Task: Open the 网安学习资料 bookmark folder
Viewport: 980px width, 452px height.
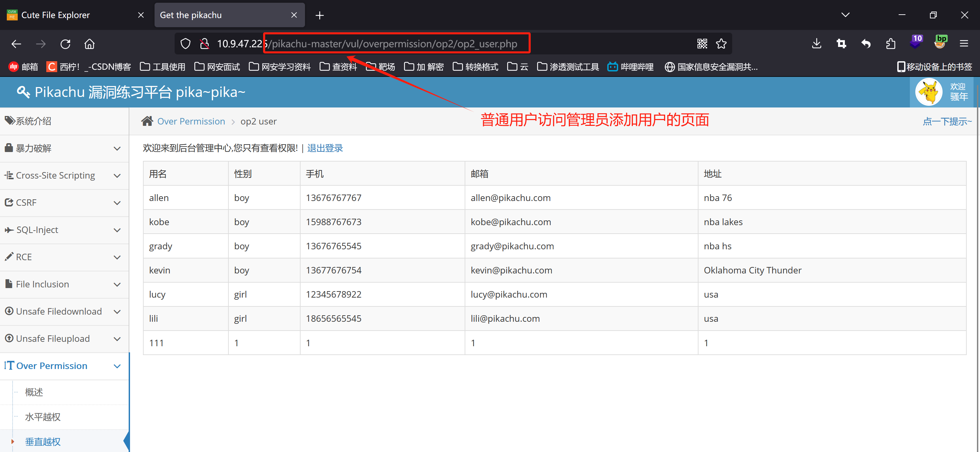Action: coord(280,67)
